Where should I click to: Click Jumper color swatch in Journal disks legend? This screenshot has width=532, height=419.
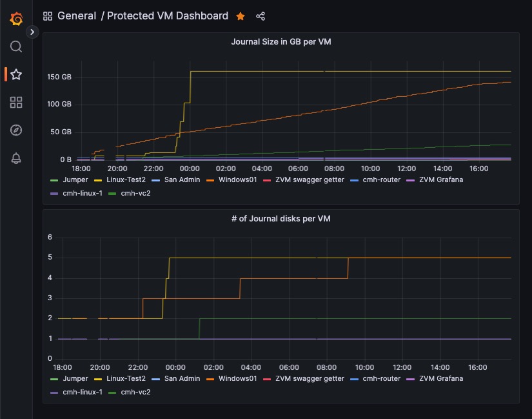click(x=54, y=379)
